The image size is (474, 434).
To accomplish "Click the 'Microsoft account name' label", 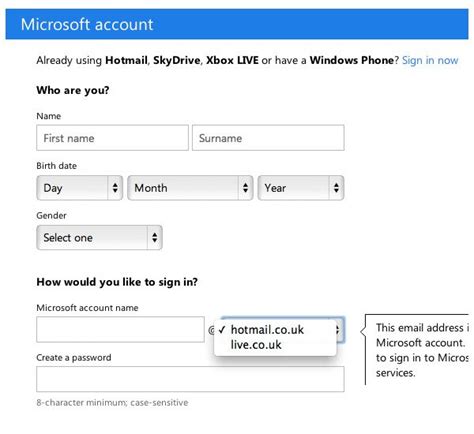I will 87,307.
